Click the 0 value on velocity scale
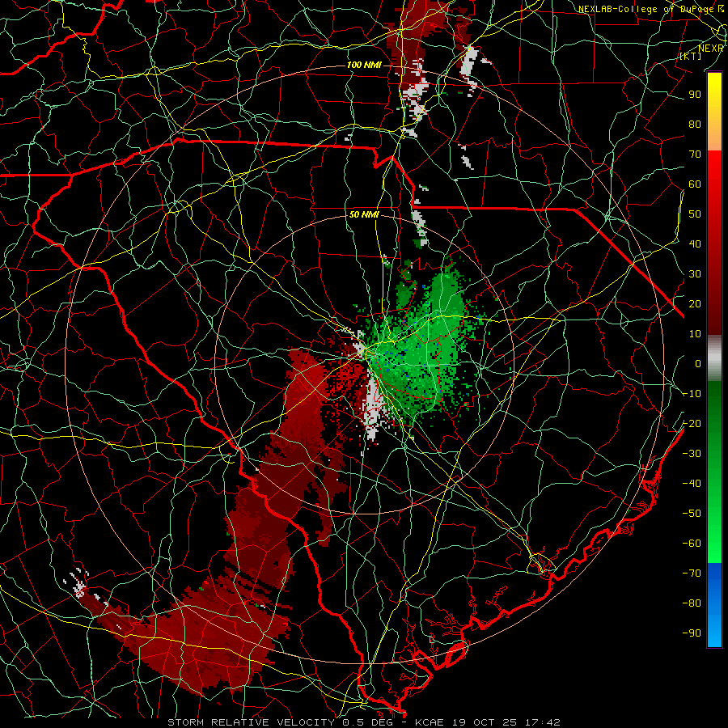 pos(698,363)
